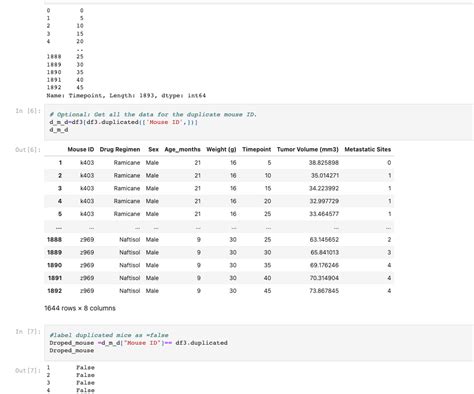Image resolution: width=474 pixels, height=394 pixels.
Task: Click the '1644 rows × 8 columns' summary text
Action: click(80, 308)
